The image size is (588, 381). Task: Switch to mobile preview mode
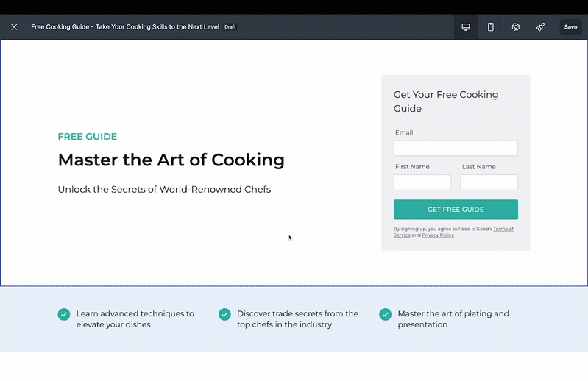pyautogui.click(x=491, y=27)
